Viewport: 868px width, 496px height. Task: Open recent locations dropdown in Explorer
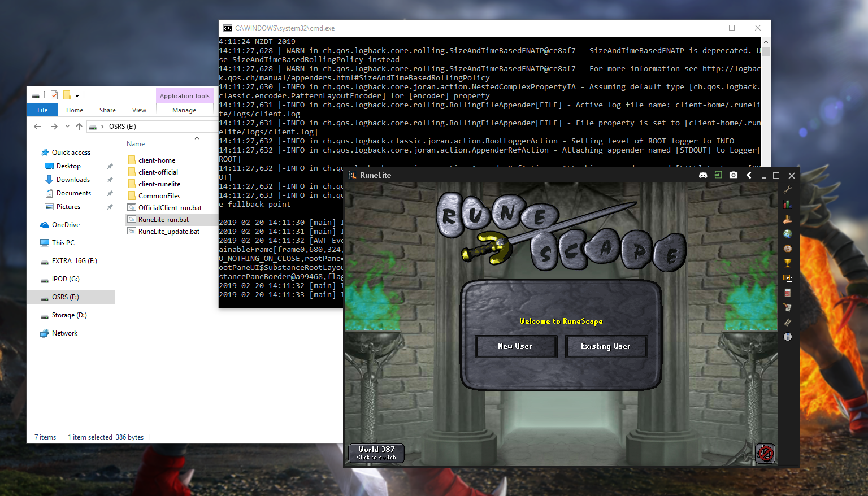[x=67, y=127]
